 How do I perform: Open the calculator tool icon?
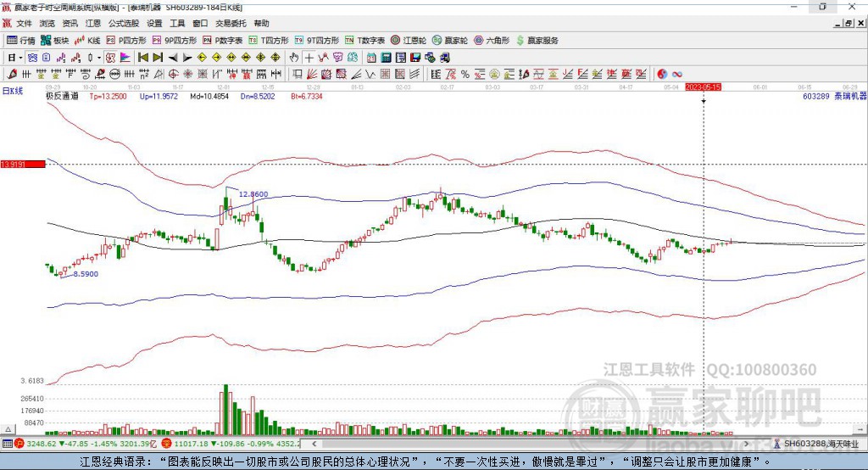coord(386,58)
